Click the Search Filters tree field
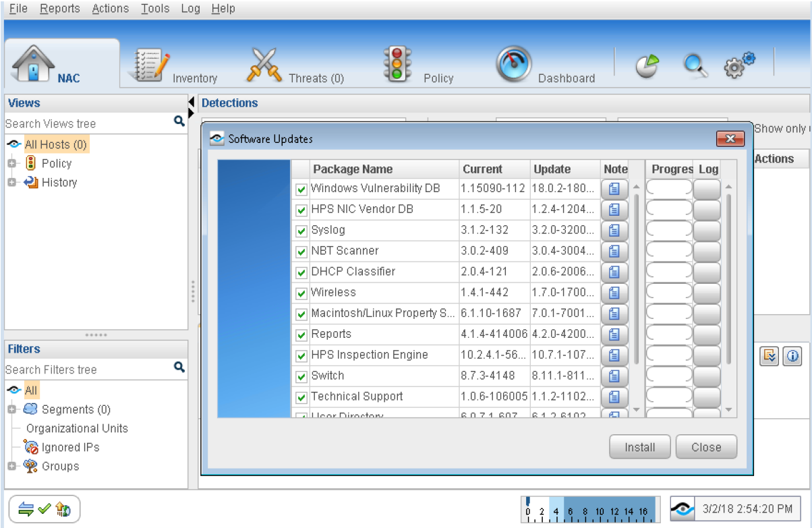This screenshot has height=528, width=812. click(88, 370)
